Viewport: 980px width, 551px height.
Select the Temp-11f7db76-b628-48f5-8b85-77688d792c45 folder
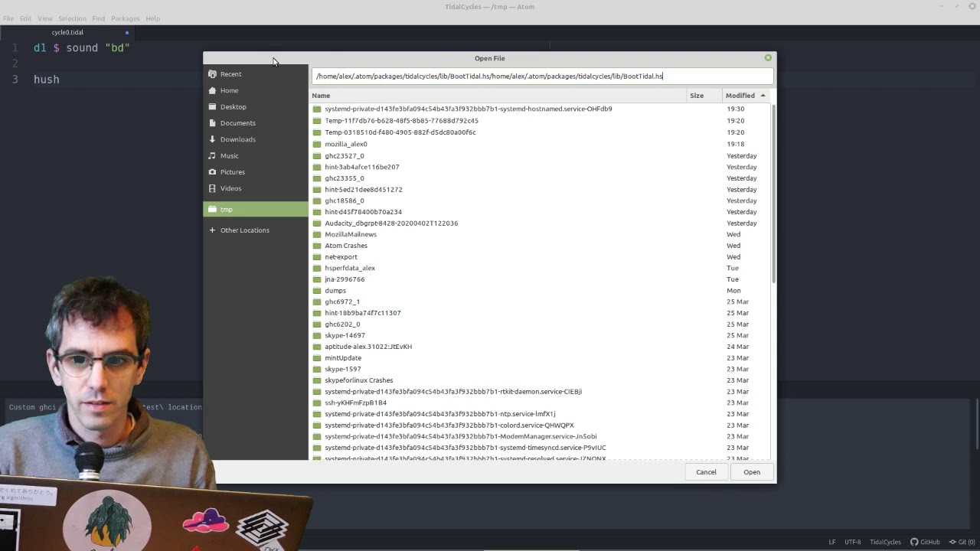540,121
